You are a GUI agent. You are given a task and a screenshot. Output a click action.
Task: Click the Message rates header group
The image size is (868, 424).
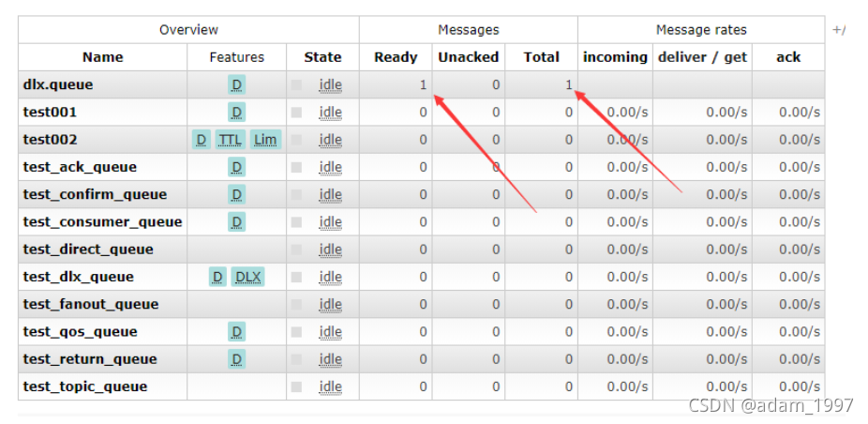coord(701,30)
